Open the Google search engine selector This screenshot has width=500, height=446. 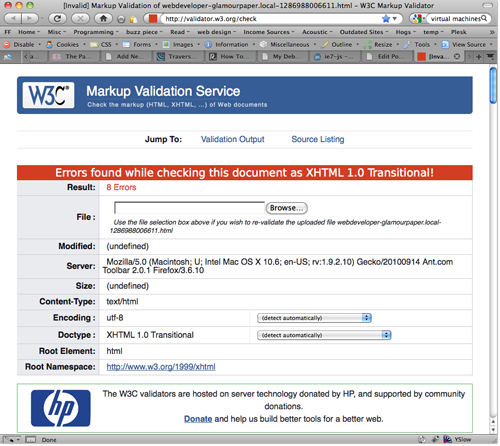418,19
